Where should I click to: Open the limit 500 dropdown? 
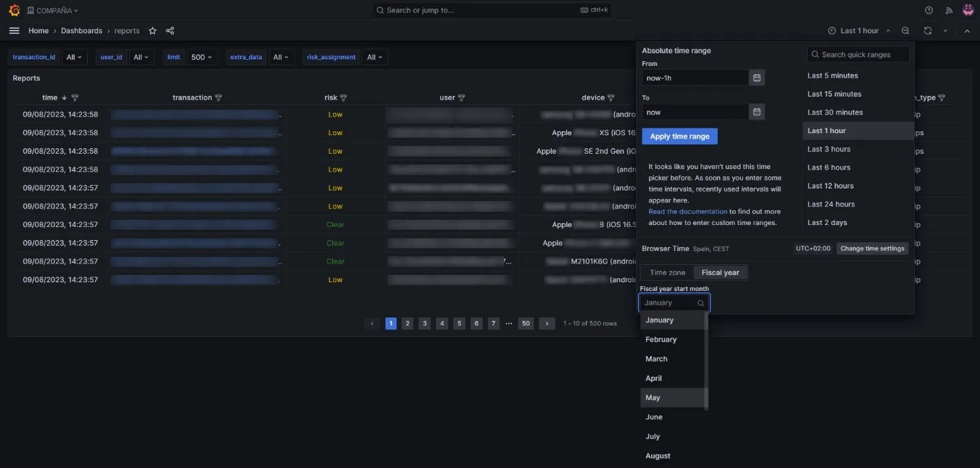[x=201, y=57]
